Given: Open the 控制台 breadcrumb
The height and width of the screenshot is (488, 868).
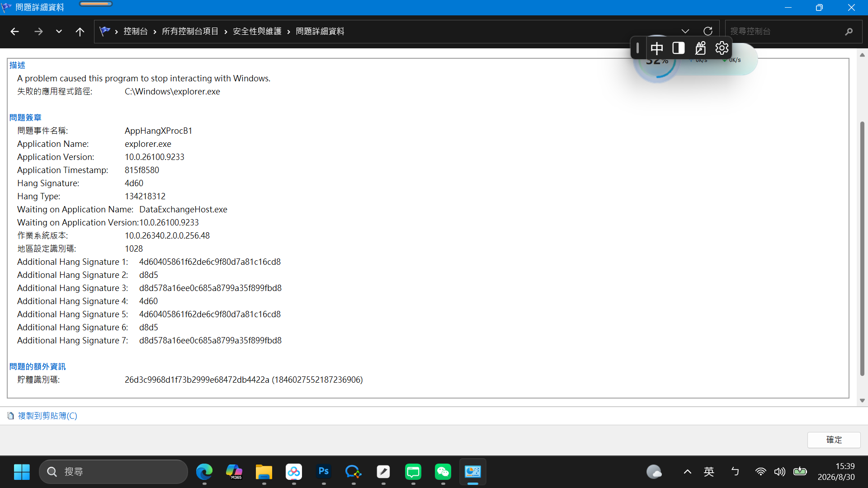Looking at the screenshot, I should [x=136, y=31].
